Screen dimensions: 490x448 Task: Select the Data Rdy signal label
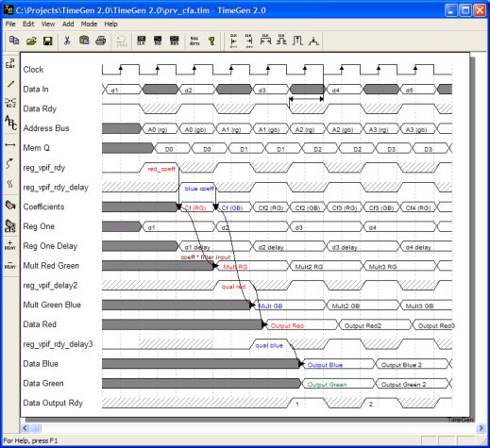[40, 108]
